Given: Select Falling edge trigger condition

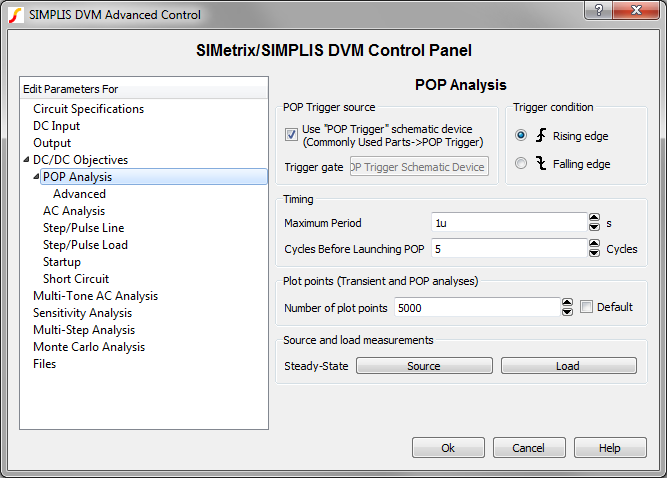Looking at the screenshot, I should pos(521,164).
